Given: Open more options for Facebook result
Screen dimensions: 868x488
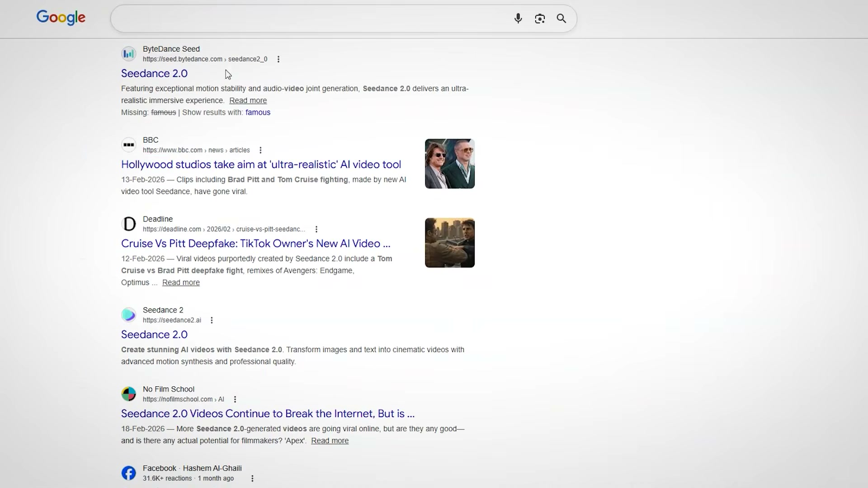Looking at the screenshot, I should click(x=252, y=479).
